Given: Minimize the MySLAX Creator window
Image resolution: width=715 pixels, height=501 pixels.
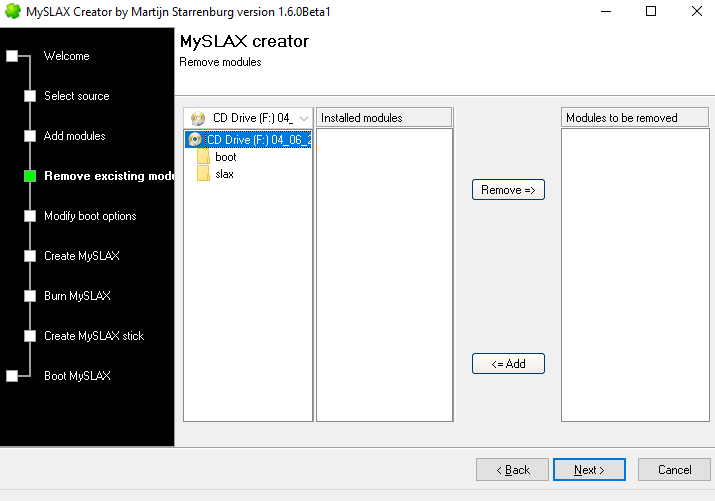Looking at the screenshot, I should (606, 11).
